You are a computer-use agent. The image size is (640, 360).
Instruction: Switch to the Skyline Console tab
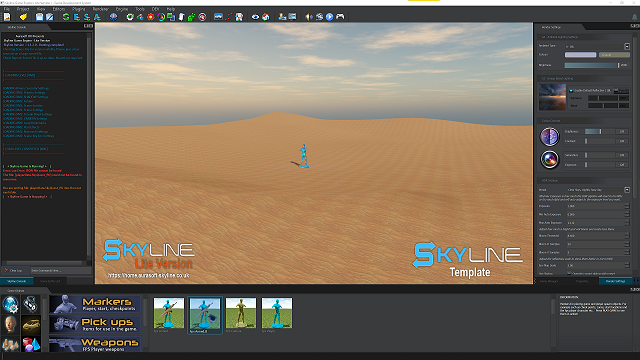(17, 281)
